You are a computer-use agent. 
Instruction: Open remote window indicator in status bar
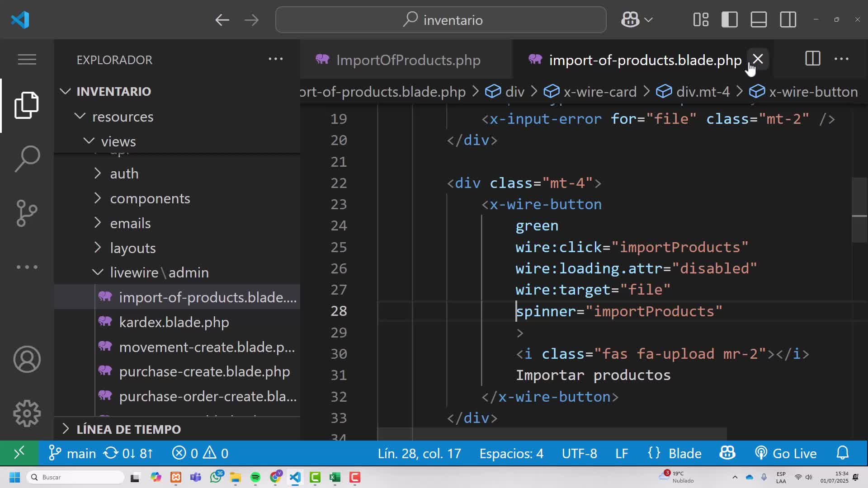(19, 453)
